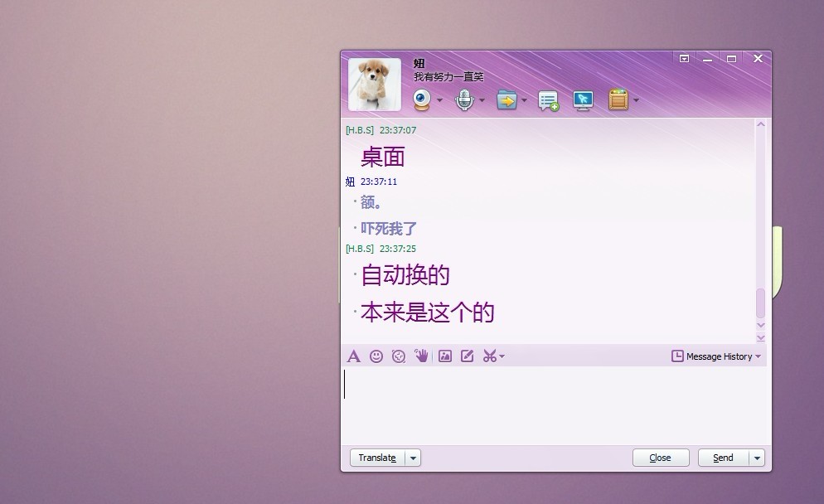Open the Send button options dropdown
824x504 pixels.
tap(756, 458)
